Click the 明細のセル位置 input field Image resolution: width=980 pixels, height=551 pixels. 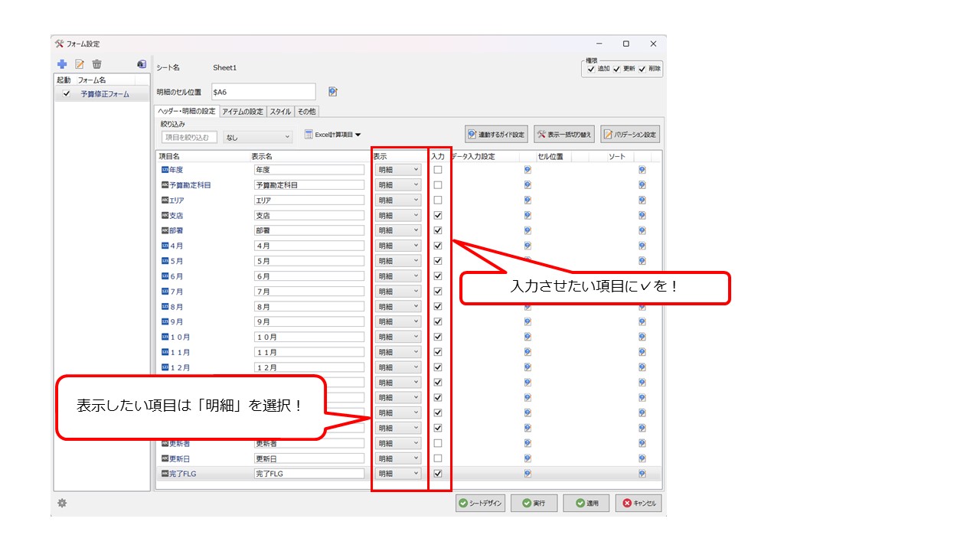(263, 92)
